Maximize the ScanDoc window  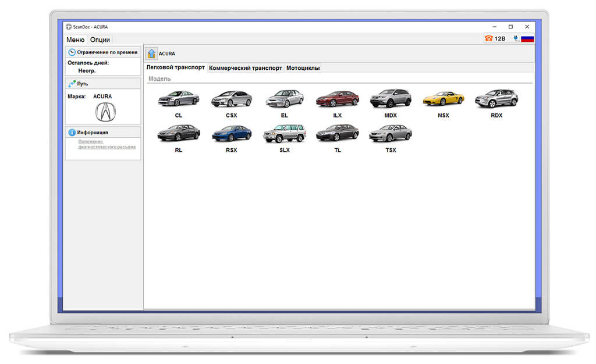pos(511,27)
